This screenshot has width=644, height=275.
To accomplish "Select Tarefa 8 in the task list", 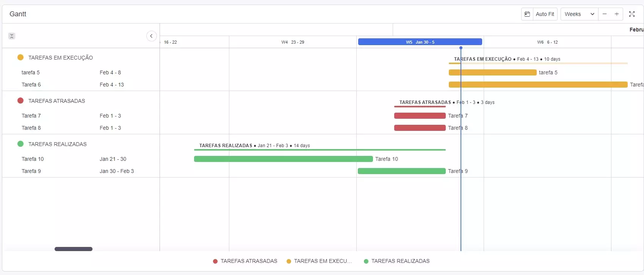I will pyautogui.click(x=31, y=128).
